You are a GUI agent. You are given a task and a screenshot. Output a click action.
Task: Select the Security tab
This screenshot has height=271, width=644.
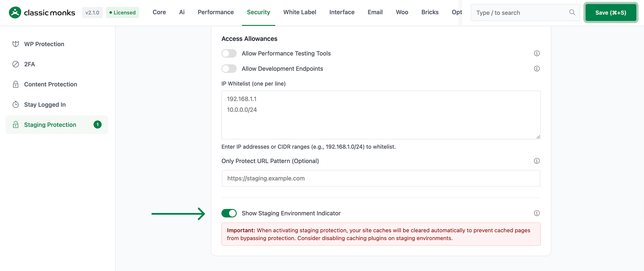(x=258, y=12)
